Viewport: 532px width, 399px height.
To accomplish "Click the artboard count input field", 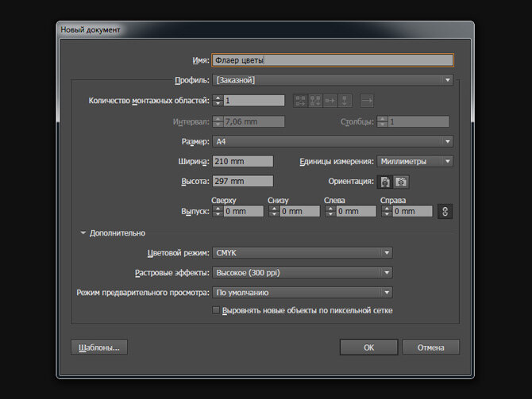I will pos(254,101).
